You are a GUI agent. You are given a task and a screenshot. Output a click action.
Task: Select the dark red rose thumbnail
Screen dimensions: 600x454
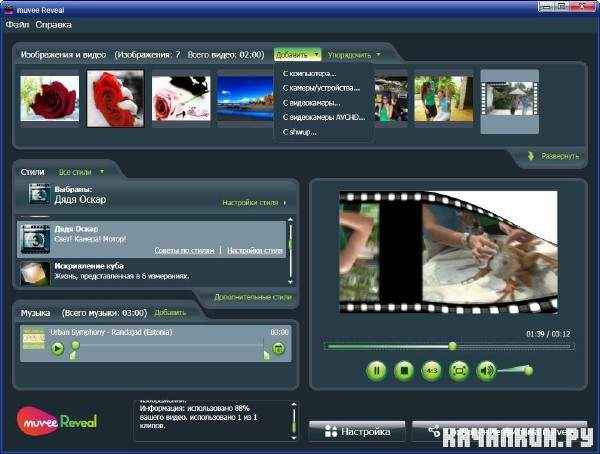[50, 98]
